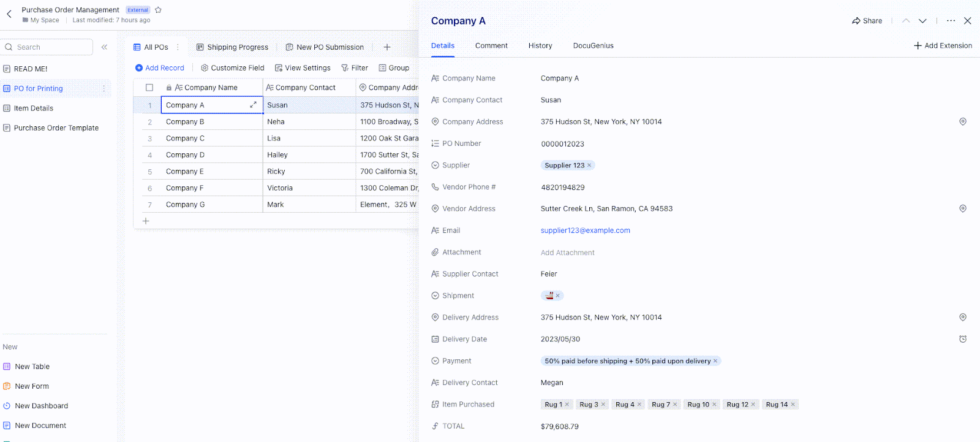Select the Hailey contact cell
The image size is (980, 442).
click(309, 155)
